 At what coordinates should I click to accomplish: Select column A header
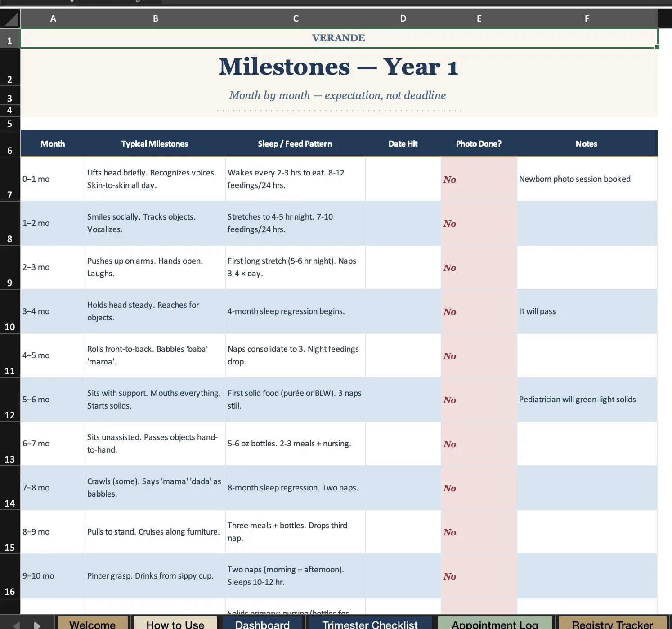53,18
